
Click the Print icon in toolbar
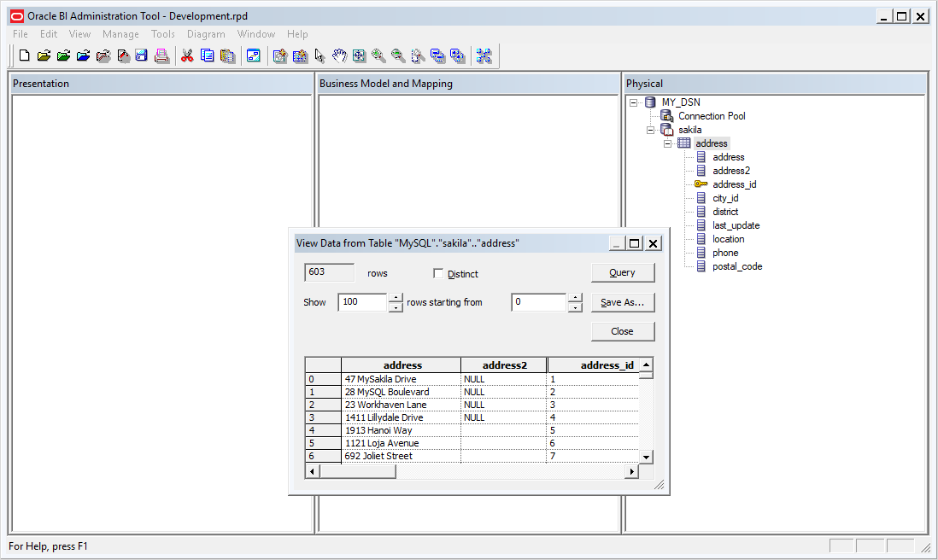pos(161,55)
